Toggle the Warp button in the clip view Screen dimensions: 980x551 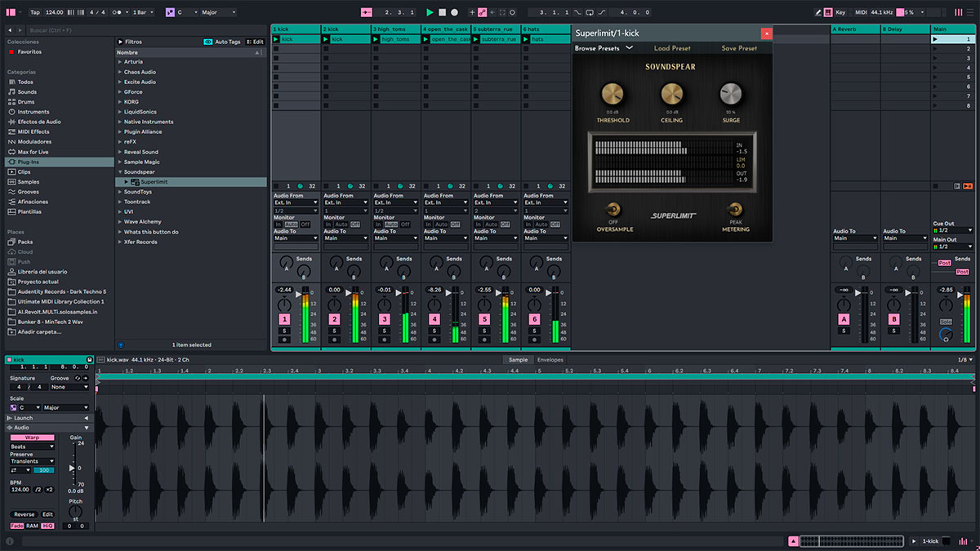coord(33,438)
